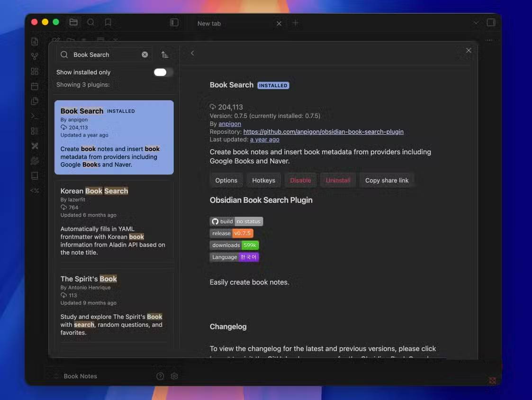The width and height of the screenshot is (532, 400).
Task: Click into the Book Search filter field
Action: click(x=104, y=55)
